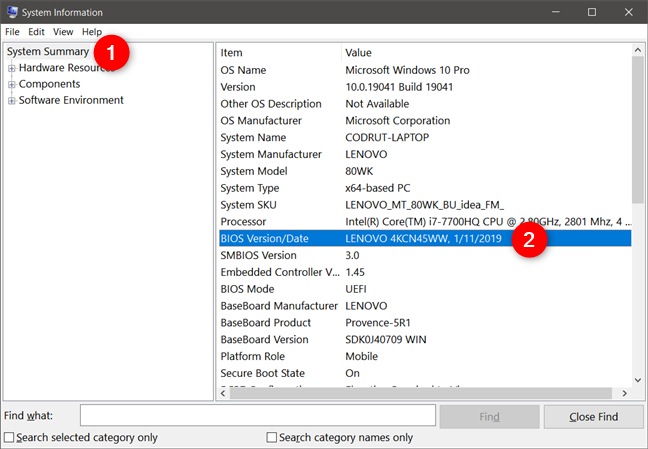Expand the Hardware Resources node
The width and height of the screenshot is (648, 449).
(12, 68)
